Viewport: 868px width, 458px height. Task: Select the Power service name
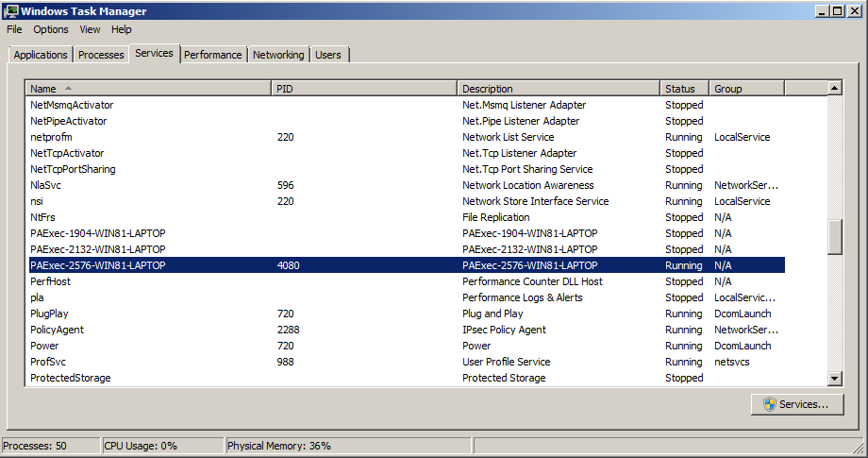point(44,347)
